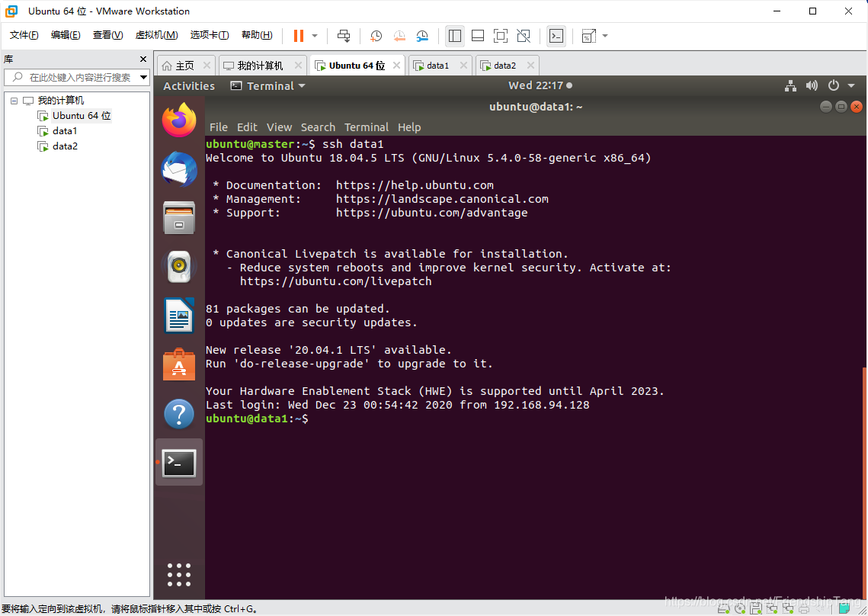Open the 帮助(H) menu
The image size is (868, 616).
257,35
